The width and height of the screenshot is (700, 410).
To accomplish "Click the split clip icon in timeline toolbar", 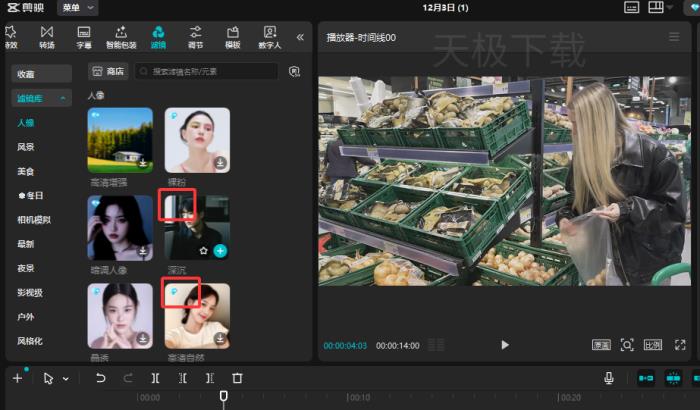I will click(155, 378).
